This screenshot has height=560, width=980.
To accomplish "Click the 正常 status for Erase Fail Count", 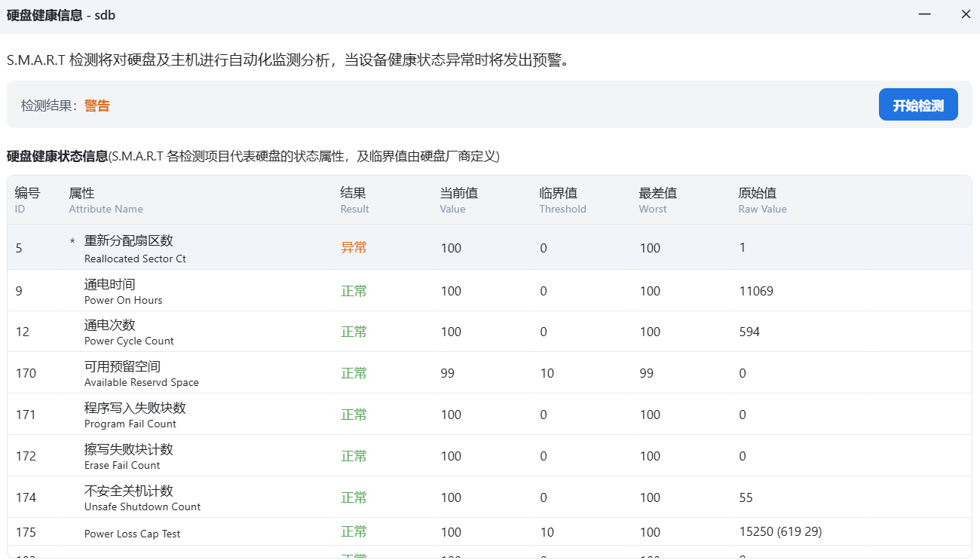I will [x=354, y=456].
